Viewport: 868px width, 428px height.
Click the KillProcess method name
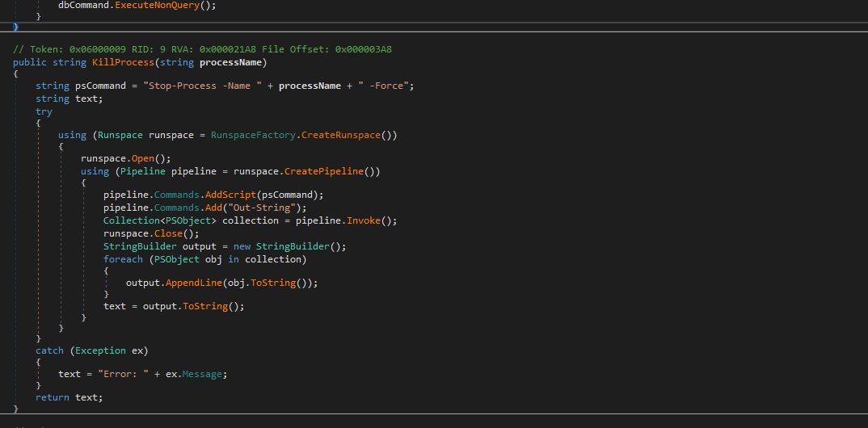tap(123, 62)
